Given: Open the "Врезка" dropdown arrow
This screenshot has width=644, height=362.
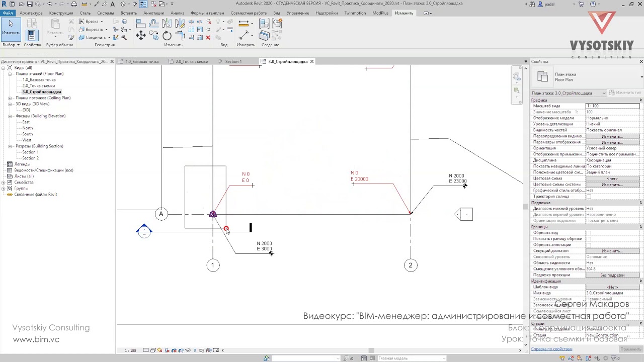Looking at the screenshot, I should (x=102, y=22).
